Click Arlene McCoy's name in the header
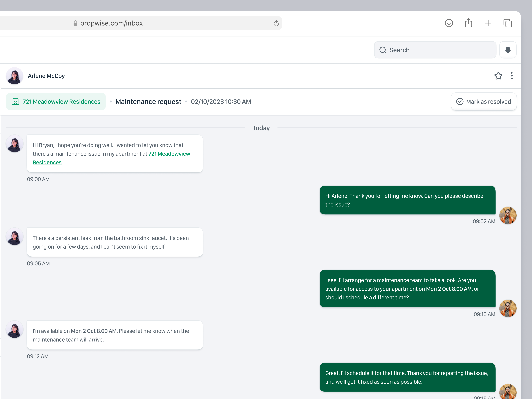This screenshot has width=532, height=399. 46,76
